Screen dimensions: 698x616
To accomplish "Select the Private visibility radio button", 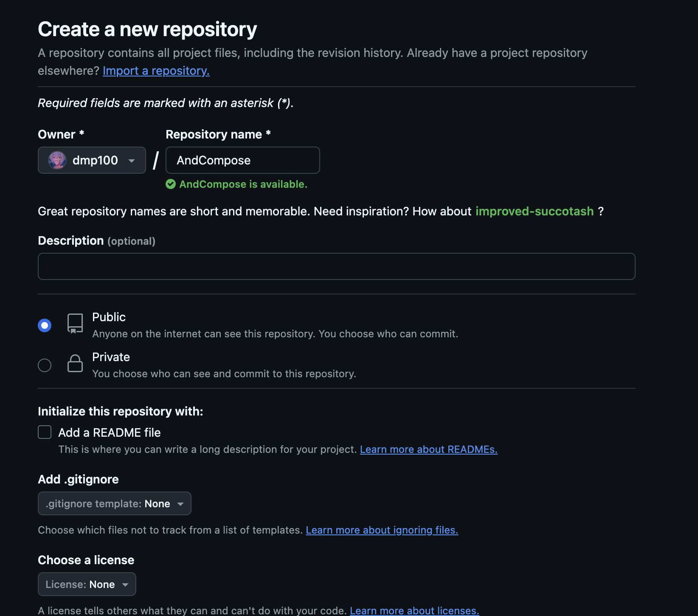I will point(45,365).
